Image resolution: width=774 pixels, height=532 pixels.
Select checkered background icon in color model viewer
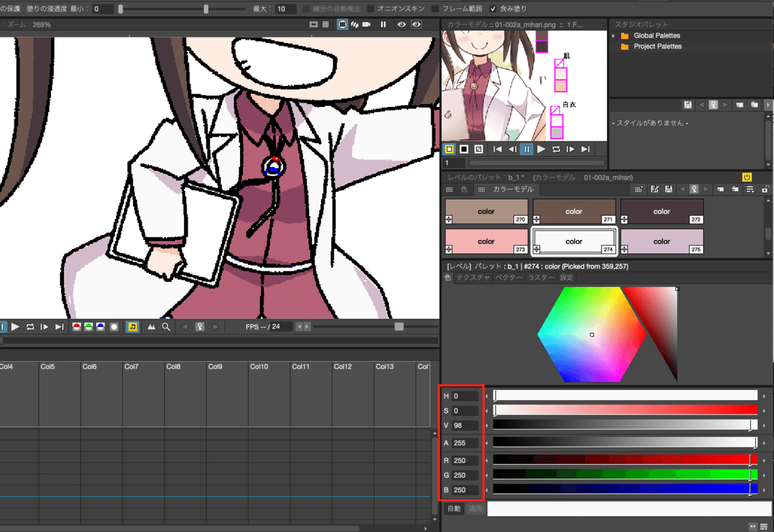(477, 149)
